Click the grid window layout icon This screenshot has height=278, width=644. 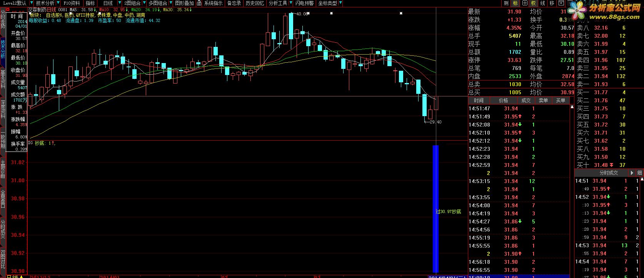[525, 3]
